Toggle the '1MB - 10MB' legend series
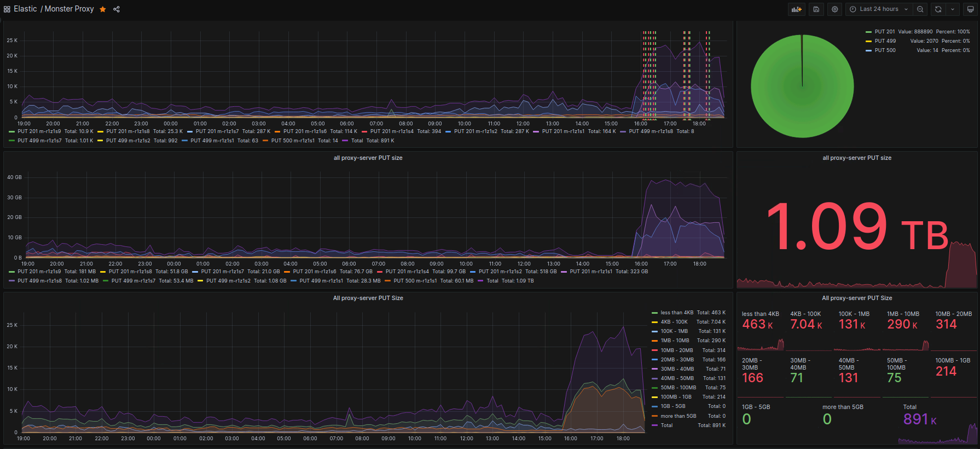Viewport: 980px width, 449px height. [x=675, y=341]
